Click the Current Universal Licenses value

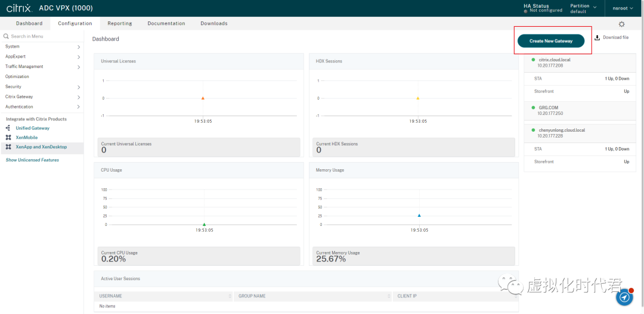pyautogui.click(x=104, y=150)
